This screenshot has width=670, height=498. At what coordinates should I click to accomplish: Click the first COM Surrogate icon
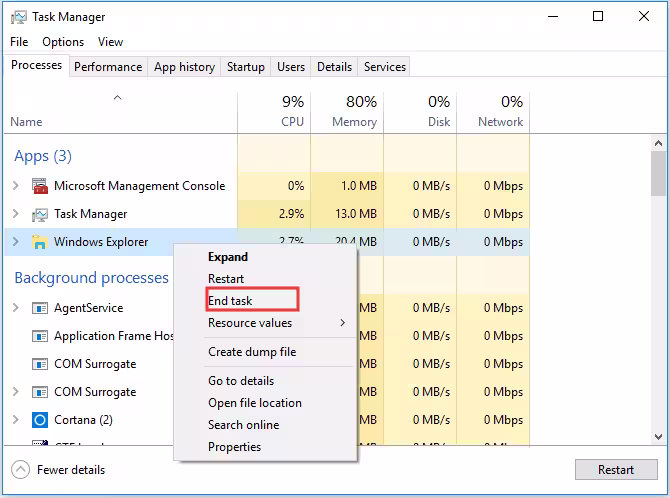coord(40,364)
